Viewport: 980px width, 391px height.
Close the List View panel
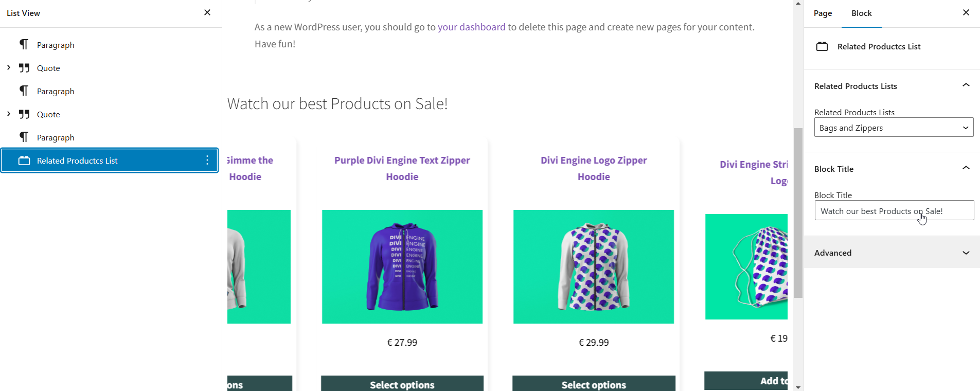tap(207, 13)
